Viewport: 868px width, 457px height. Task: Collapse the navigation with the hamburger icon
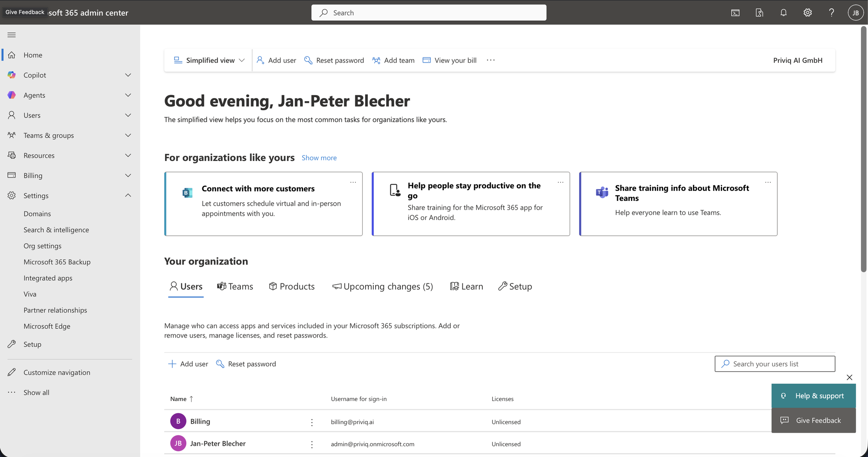11,34
